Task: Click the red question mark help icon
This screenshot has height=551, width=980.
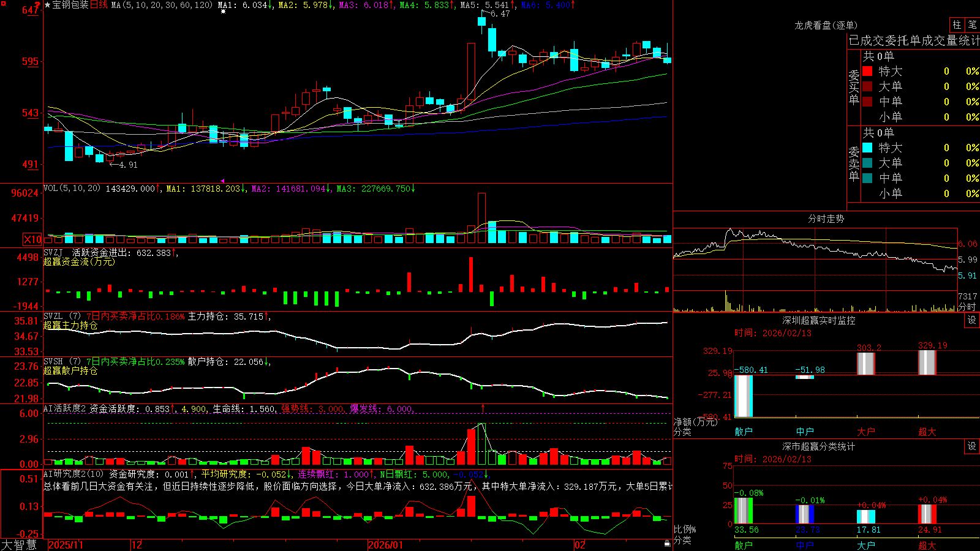Action: coord(38,5)
